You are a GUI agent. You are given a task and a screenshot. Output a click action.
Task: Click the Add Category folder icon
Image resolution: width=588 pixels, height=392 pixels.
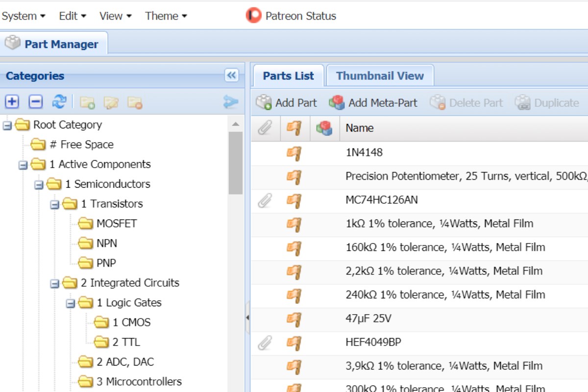[87, 102]
